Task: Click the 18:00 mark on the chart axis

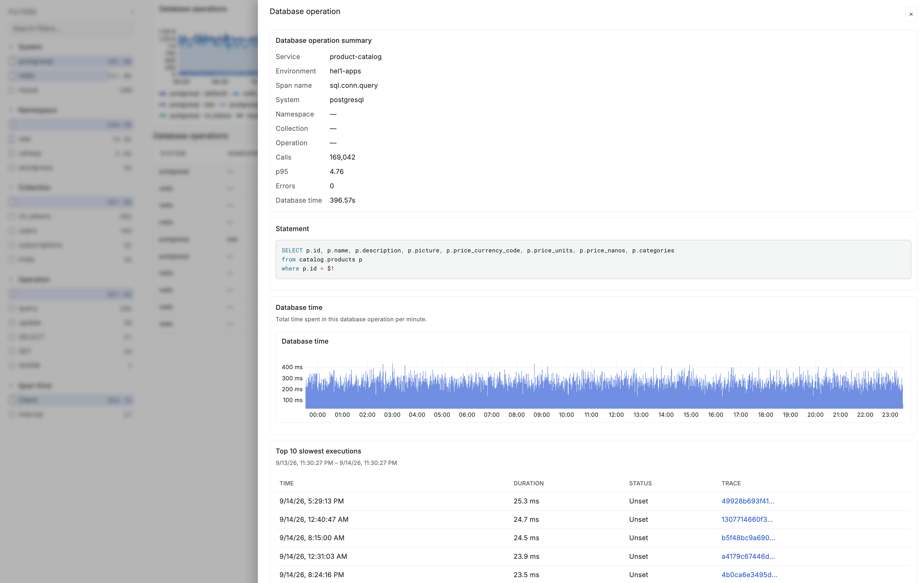Action: 765,415
